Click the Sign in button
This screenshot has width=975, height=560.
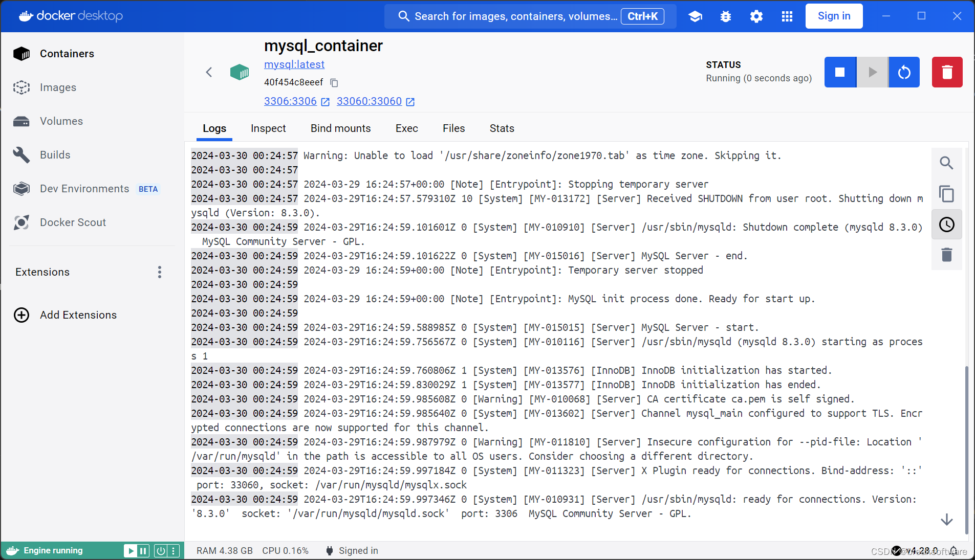(x=834, y=16)
